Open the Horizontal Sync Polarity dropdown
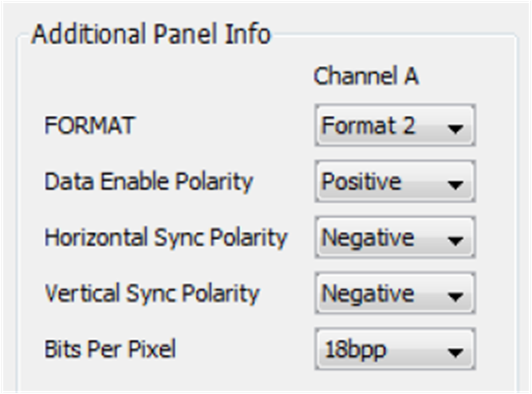532x394 pixels. (x=394, y=238)
